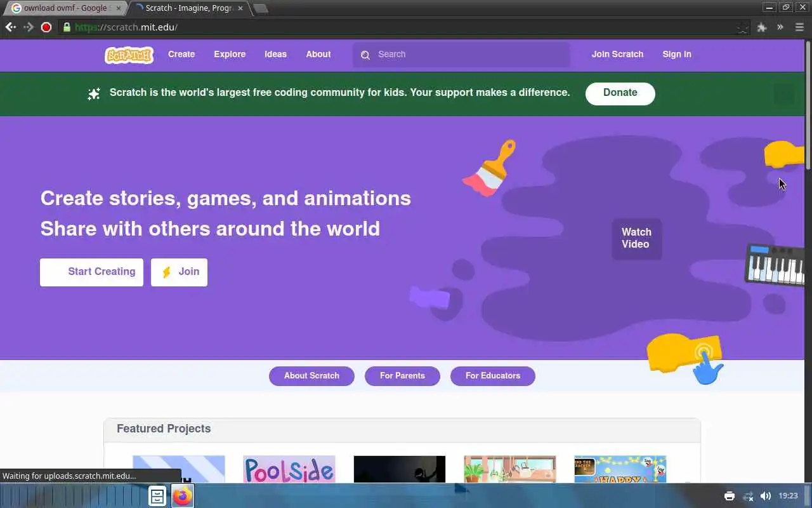Open the For Educators pill button
The image size is (812, 508).
493,376
